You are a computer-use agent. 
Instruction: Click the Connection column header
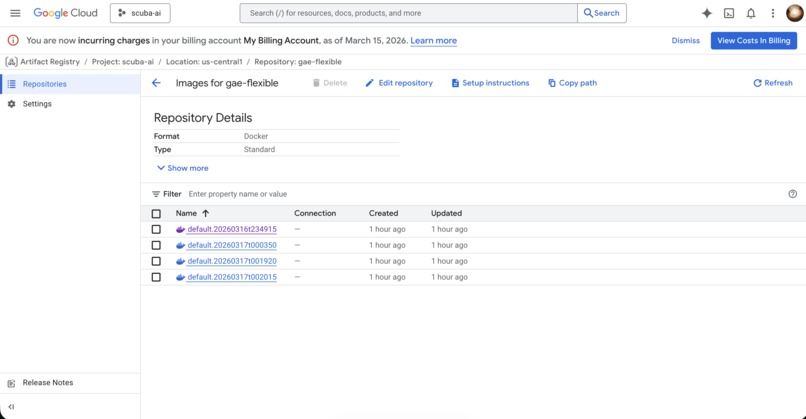tap(315, 213)
